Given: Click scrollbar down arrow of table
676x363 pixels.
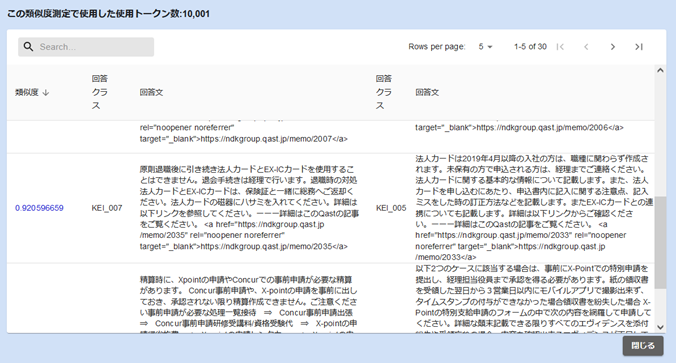Looking at the screenshot, I should point(660,327).
